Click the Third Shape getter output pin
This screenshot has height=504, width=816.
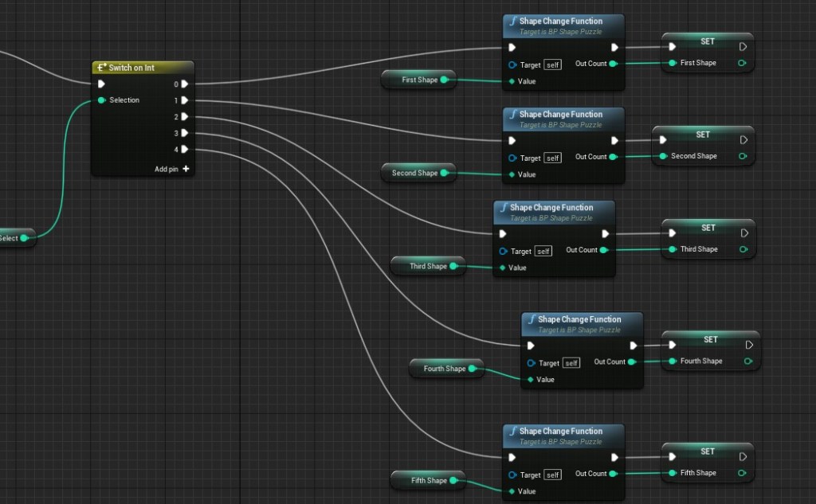[453, 266]
